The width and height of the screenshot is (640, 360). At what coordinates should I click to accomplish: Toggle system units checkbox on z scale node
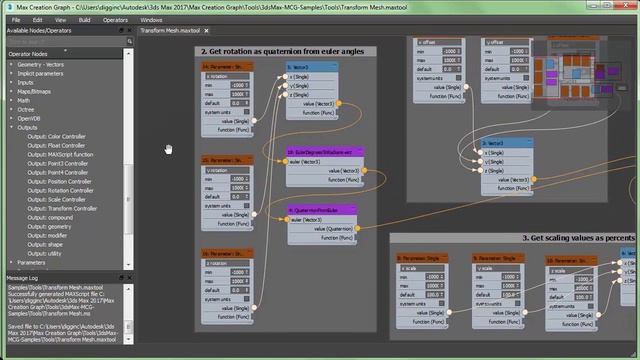[x=591, y=306]
